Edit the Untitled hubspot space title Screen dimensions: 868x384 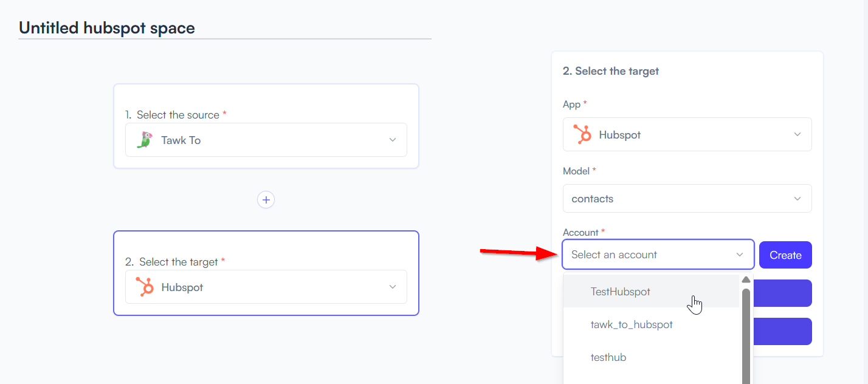click(x=107, y=28)
